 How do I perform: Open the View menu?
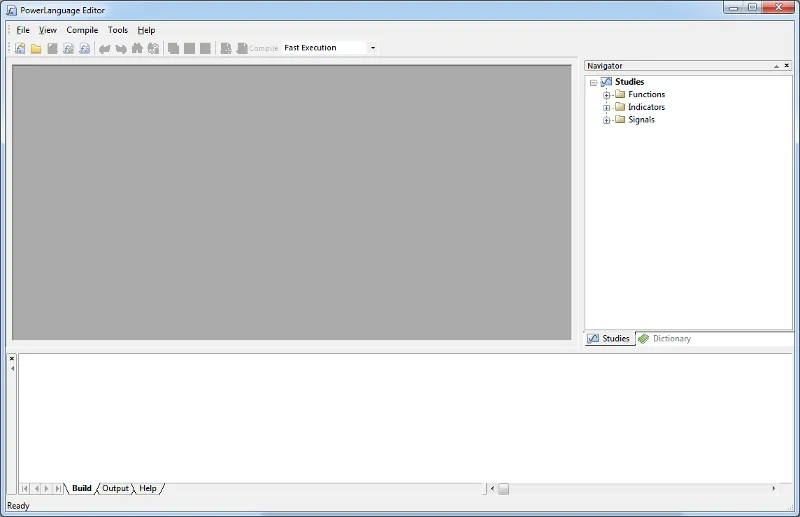tap(48, 30)
